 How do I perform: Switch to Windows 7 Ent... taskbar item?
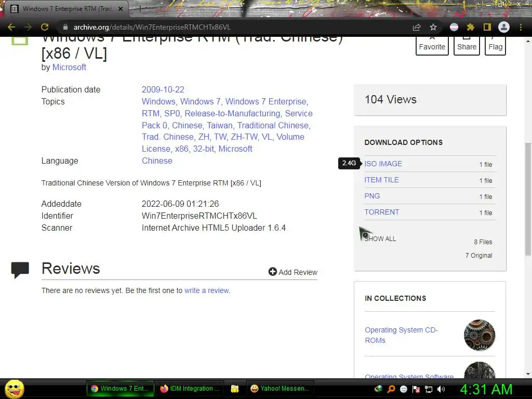120,389
